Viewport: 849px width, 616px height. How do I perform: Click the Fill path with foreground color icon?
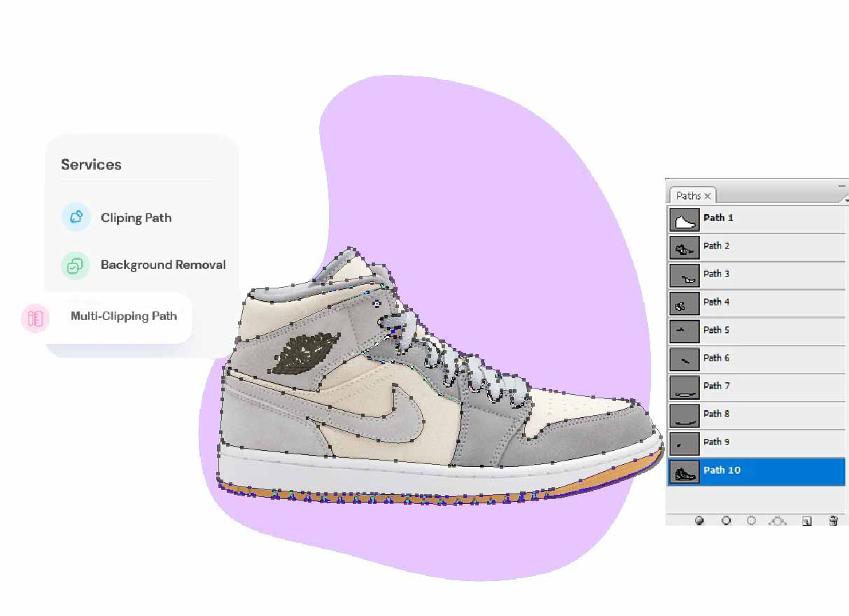point(699,521)
